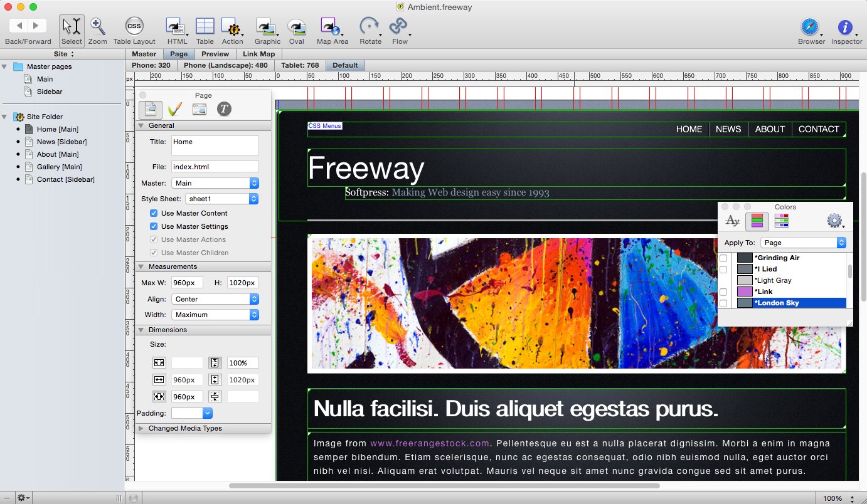The width and height of the screenshot is (867, 504).
Task: Select the London Sky color swatch
Action: click(x=745, y=303)
